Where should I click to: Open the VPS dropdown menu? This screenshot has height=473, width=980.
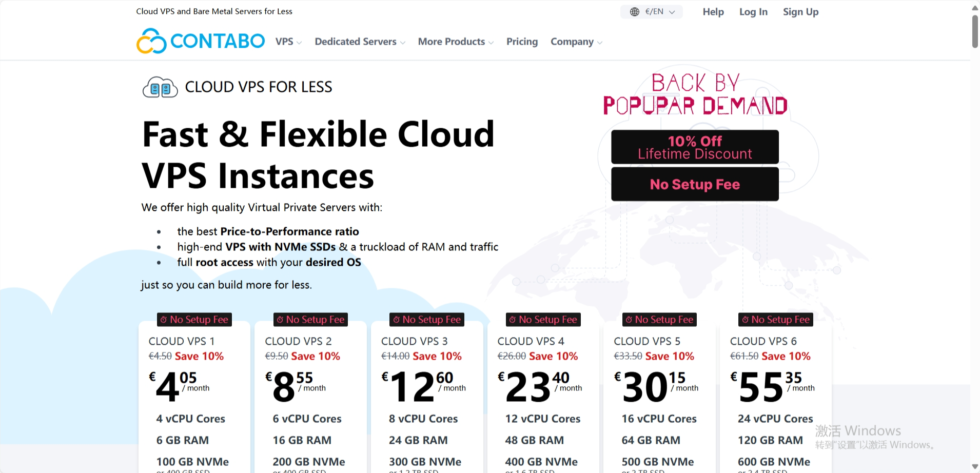287,42
